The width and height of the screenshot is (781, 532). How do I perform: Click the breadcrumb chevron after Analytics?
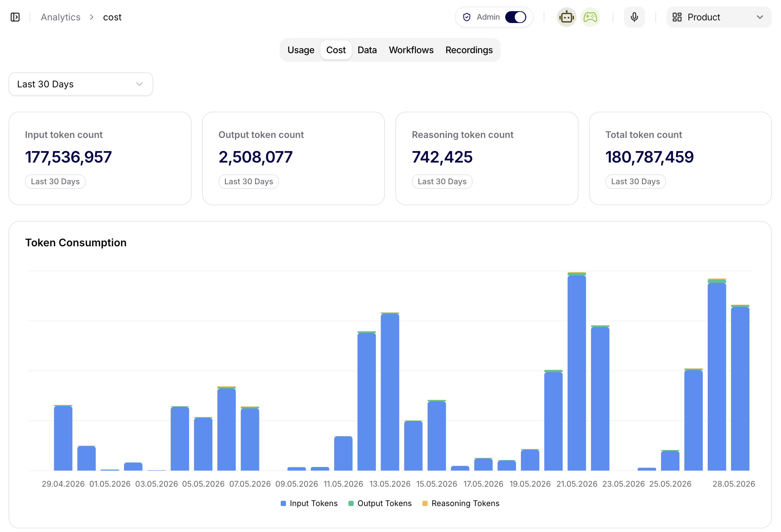coord(92,17)
